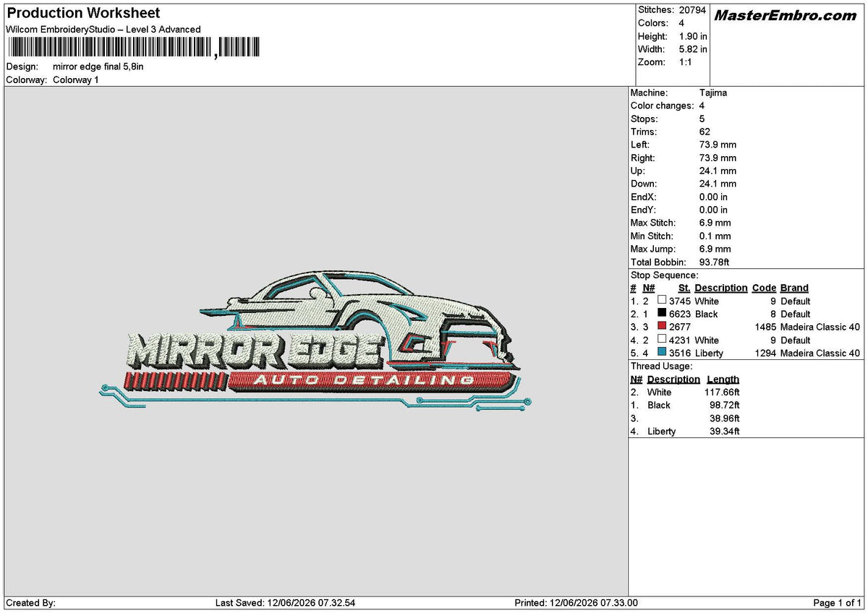This screenshot has height=613, width=868.
Task: Click the Down value 24.1 mm
Action: (x=718, y=184)
